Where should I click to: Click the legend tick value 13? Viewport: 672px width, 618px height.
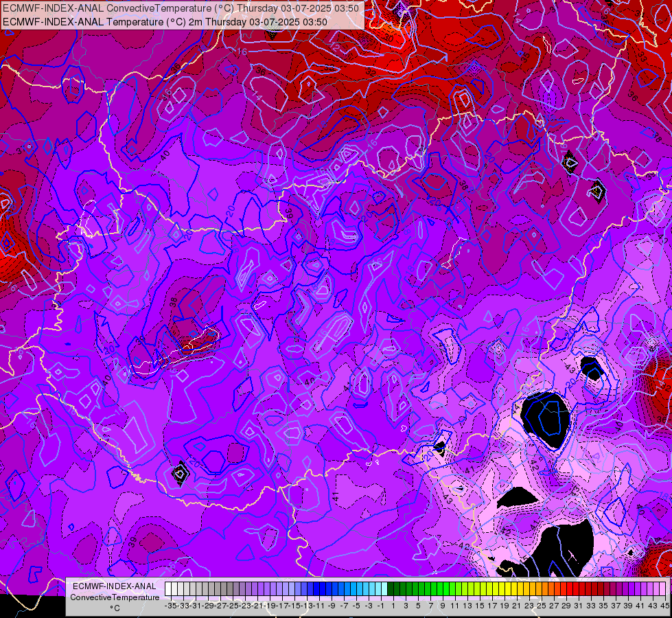click(x=467, y=606)
